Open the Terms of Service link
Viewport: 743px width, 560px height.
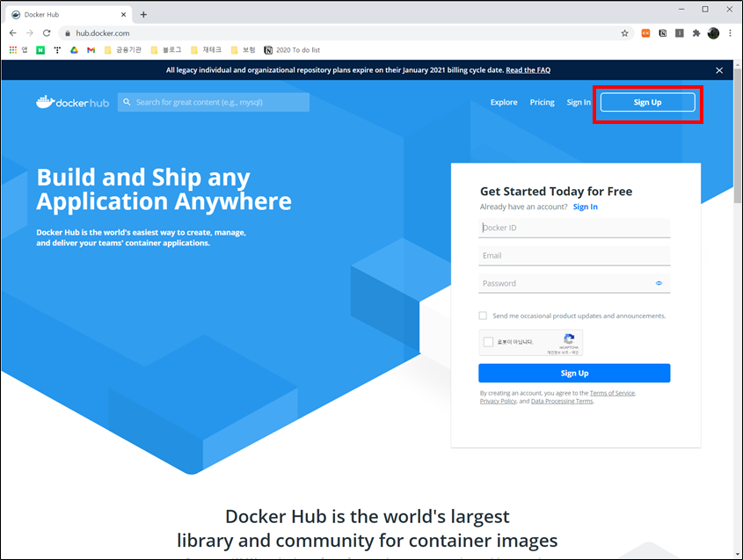pyautogui.click(x=612, y=393)
